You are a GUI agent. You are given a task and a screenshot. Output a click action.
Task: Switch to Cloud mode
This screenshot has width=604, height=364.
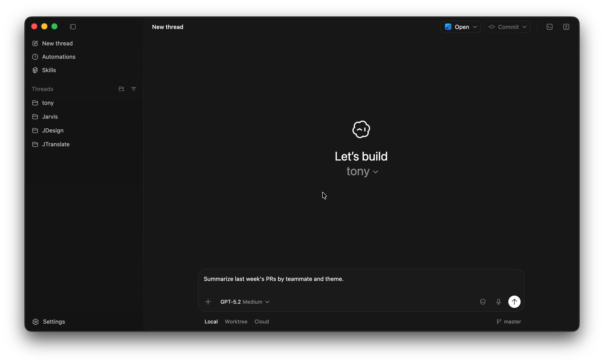coord(261,321)
